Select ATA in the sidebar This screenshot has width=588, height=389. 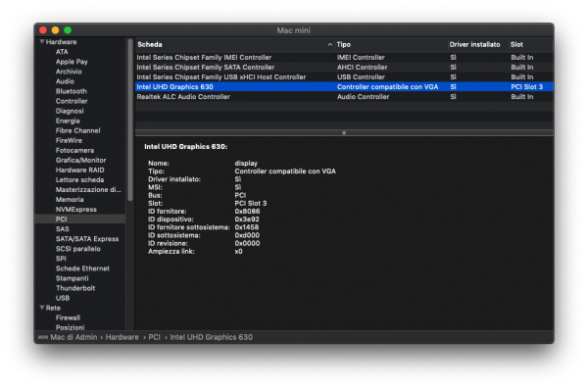pyautogui.click(x=62, y=52)
